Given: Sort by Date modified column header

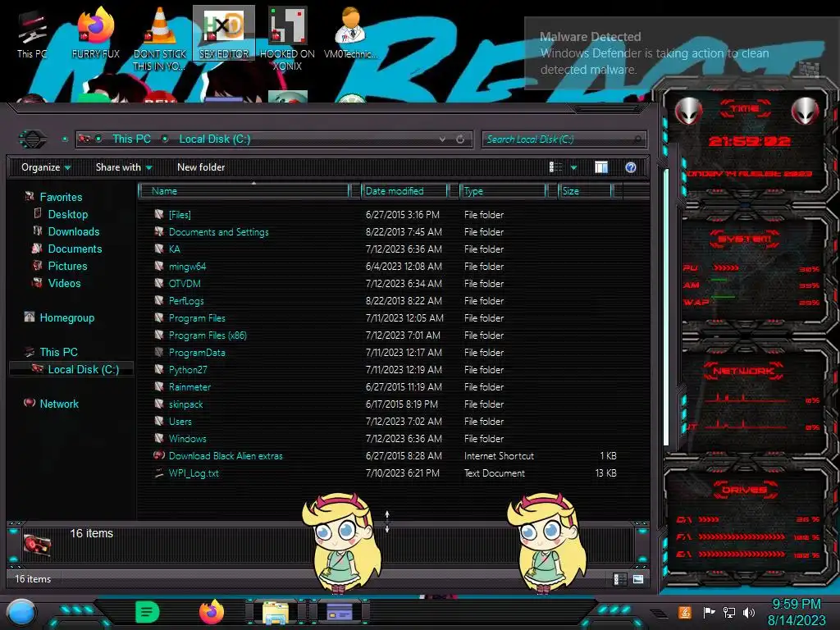Looking at the screenshot, I should 405,191.
